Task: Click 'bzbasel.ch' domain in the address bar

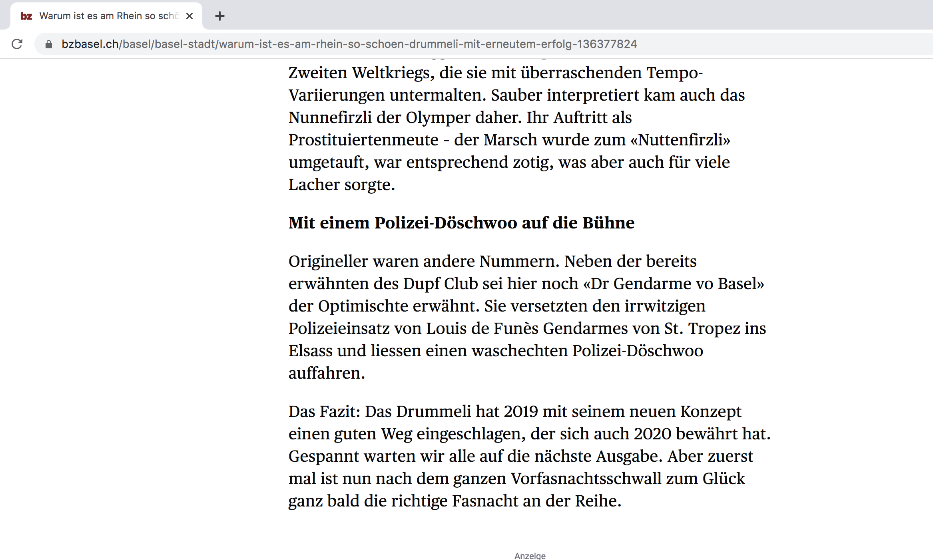Action: pos(90,44)
